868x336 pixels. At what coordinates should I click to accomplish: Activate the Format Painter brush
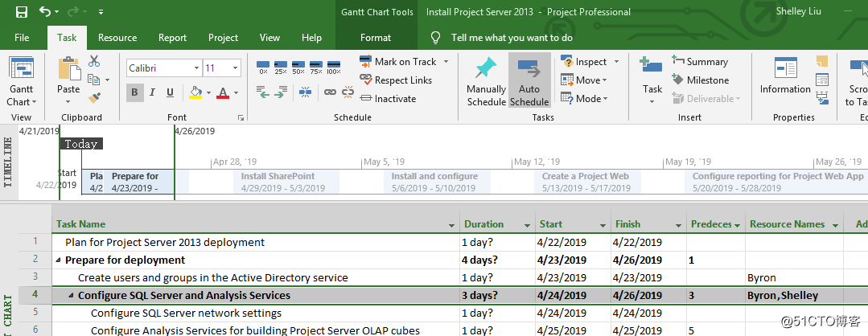point(94,98)
